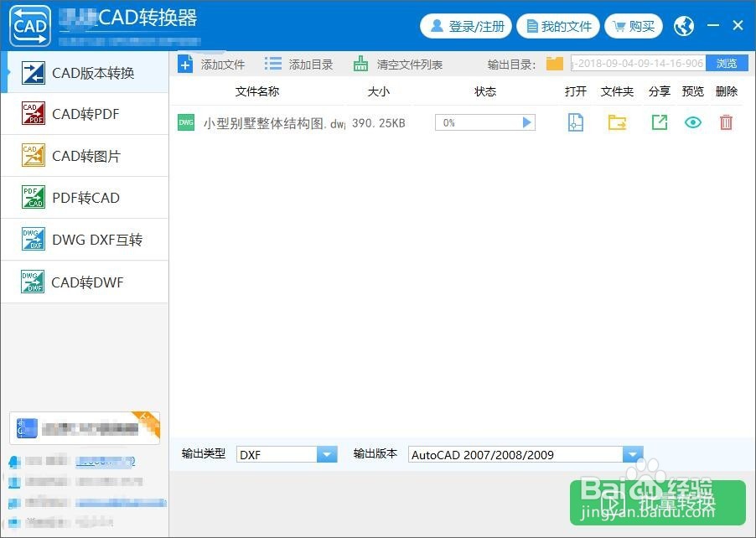Click 添加文件 toolbar label
Viewport: 756px width, 538px height.
tap(223, 65)
